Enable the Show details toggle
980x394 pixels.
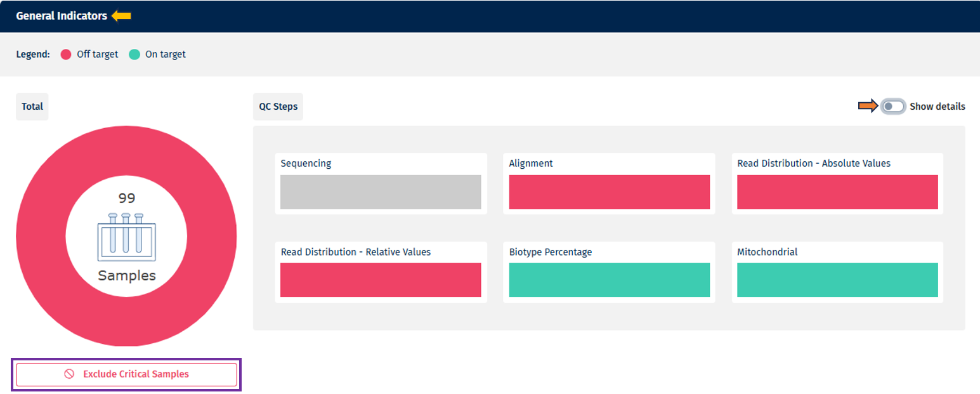(894, 107)
